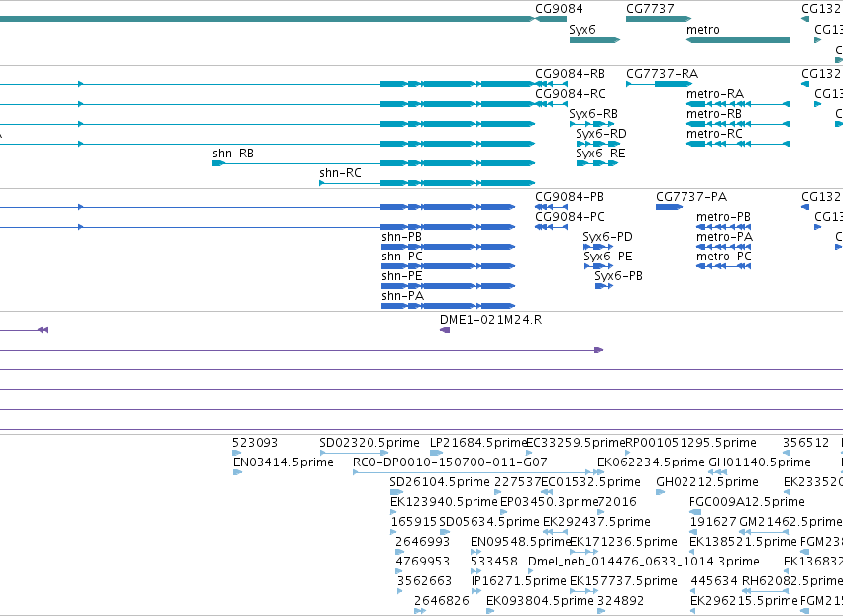
Task: Open the shn-PE protein label
Action: [x=401, y=277]
